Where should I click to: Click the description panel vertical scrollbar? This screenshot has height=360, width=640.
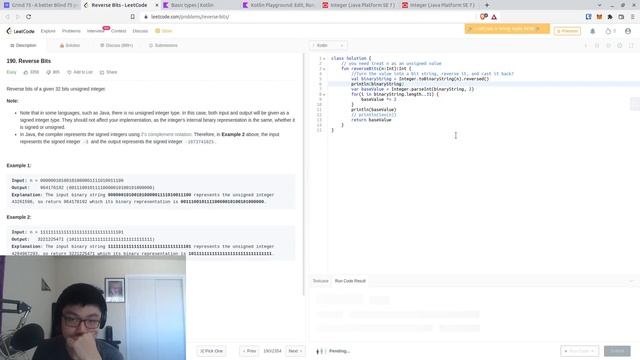[x=303, y=174]
